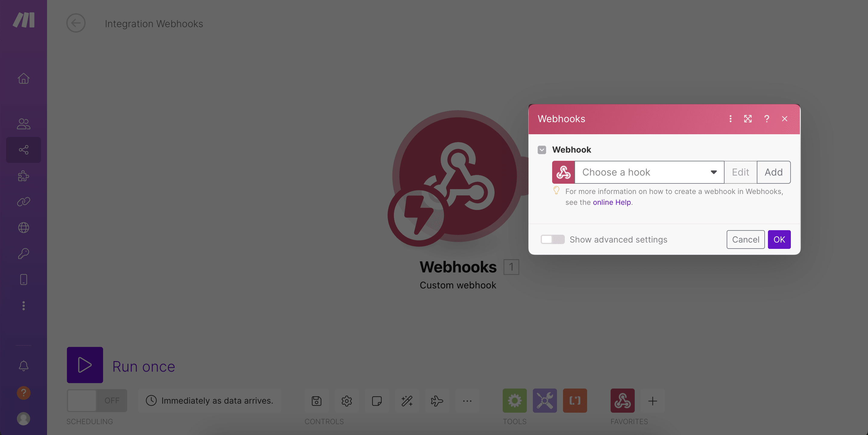Toggle the scheduling OFF switch
Screen dimensions: 868x435
point(96,399)
